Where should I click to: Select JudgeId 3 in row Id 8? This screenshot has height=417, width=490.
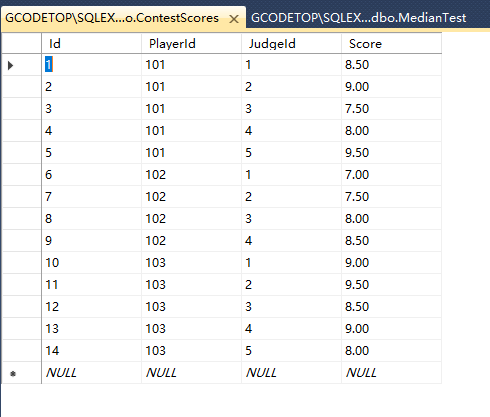(x=292, y=219)
